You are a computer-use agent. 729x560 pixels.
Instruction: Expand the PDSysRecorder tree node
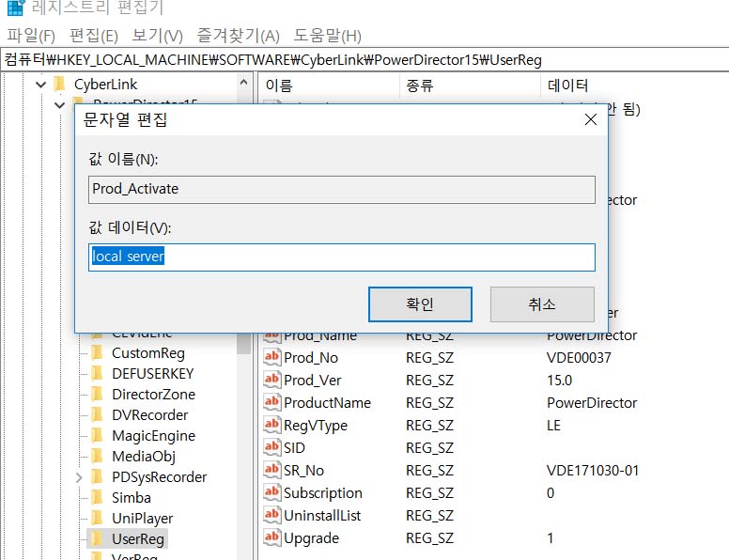(x=79, y=477)
